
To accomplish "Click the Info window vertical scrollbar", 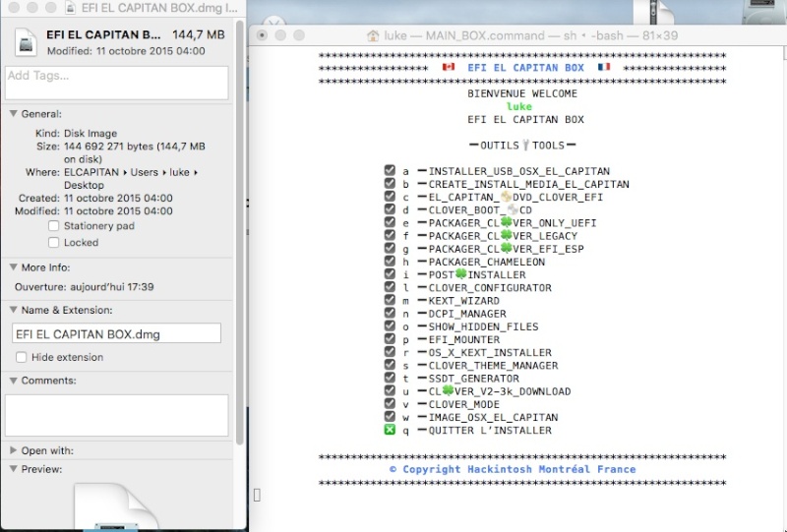I will pyautogui.click(x=240, y=233).
